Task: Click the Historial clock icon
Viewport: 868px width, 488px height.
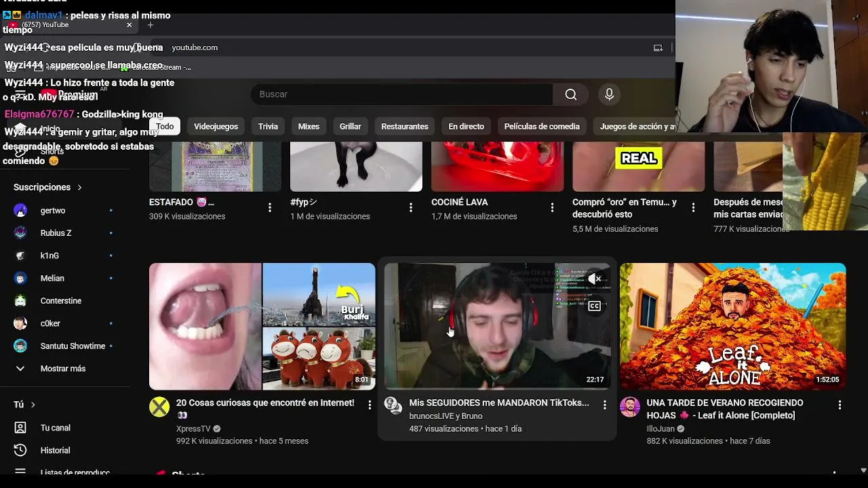Action: [20, 450]
